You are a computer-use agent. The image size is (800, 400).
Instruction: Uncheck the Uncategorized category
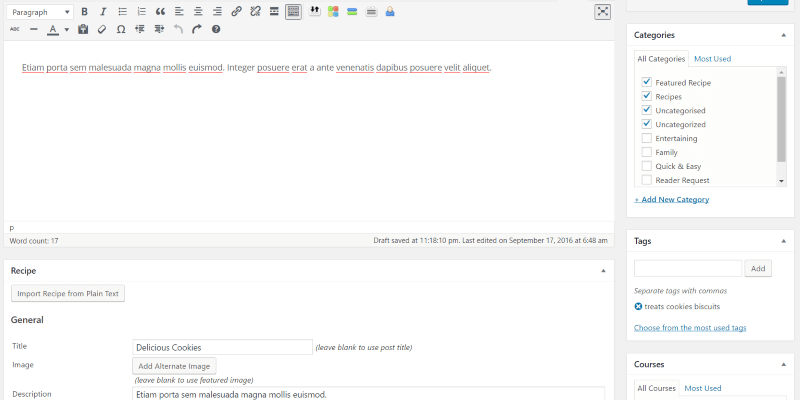647,124
